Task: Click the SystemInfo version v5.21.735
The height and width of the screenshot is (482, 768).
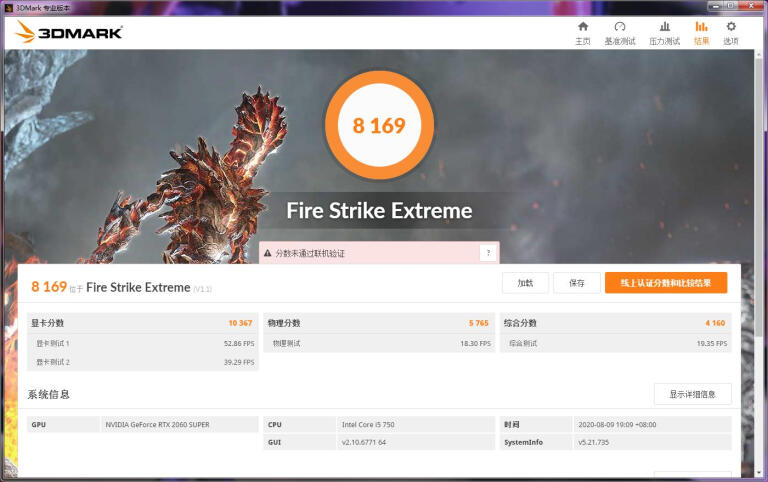Action: pyautogui.click(x=594, y=442)
